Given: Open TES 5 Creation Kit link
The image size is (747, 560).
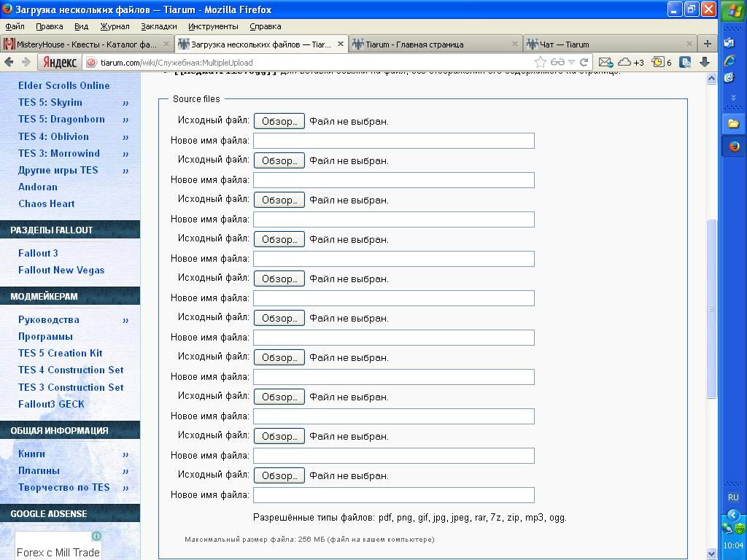Looking at the screenshot, I should pyautogui.click(x=60, y=354).
